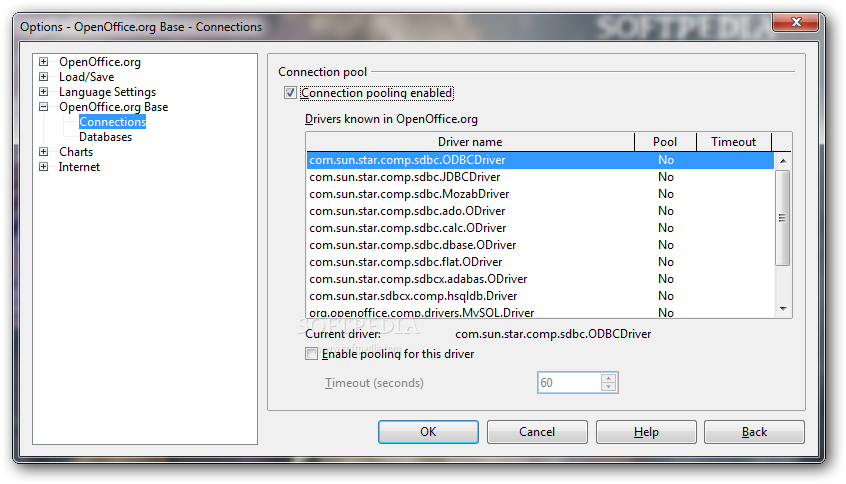Viewport: 846px width, 484px height.
Task: Select the com.sun.star.comp.sdbc.ado.ODriver row
Action: click(540, 211)
